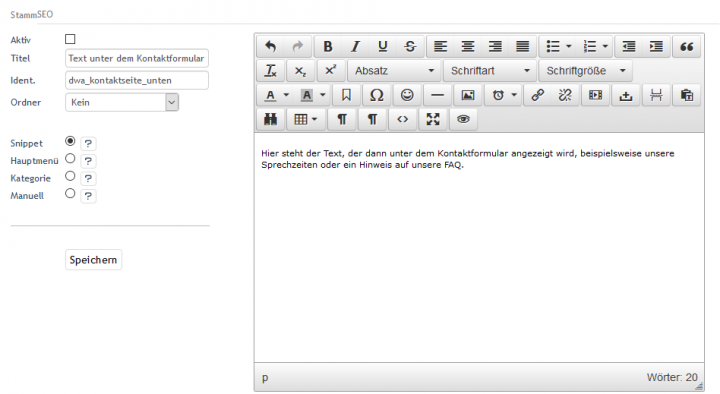The width and height of the screenshot is (720, 394).
Task: Insert or edit a link
Action: [x=538, y=95]
